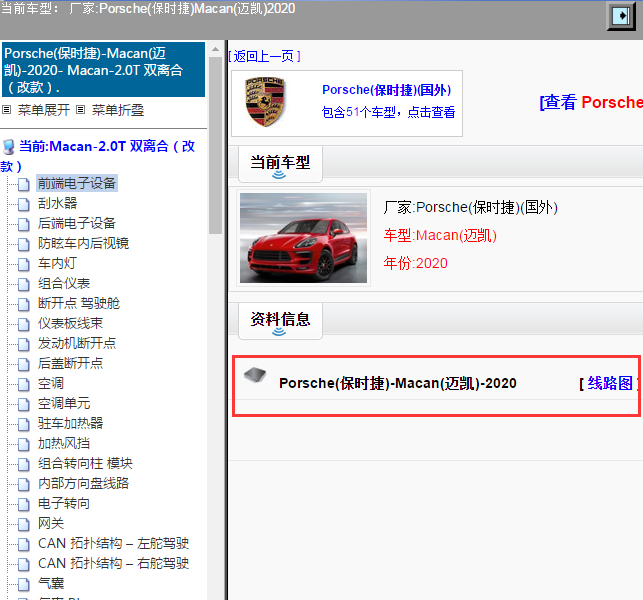Click the document icon next to 网关
The height and width of the screenshot is (600, 643).
click(24, 524)
